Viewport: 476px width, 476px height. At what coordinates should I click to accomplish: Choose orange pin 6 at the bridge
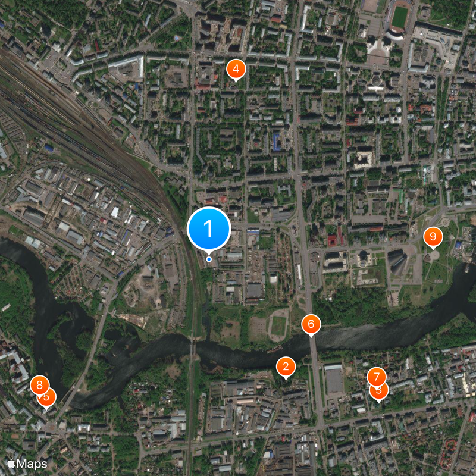pyautogui.click(x=311, y=324)
